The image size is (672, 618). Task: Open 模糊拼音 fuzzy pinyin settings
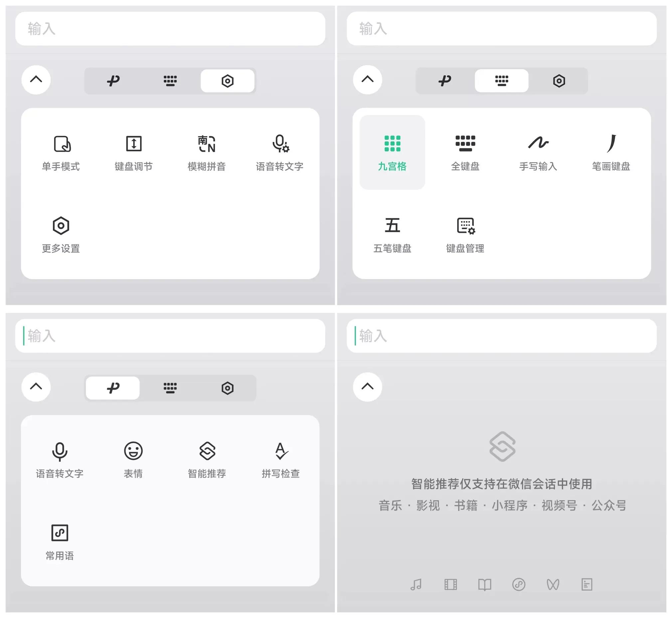pyautogui.click(x=206, y=152)
